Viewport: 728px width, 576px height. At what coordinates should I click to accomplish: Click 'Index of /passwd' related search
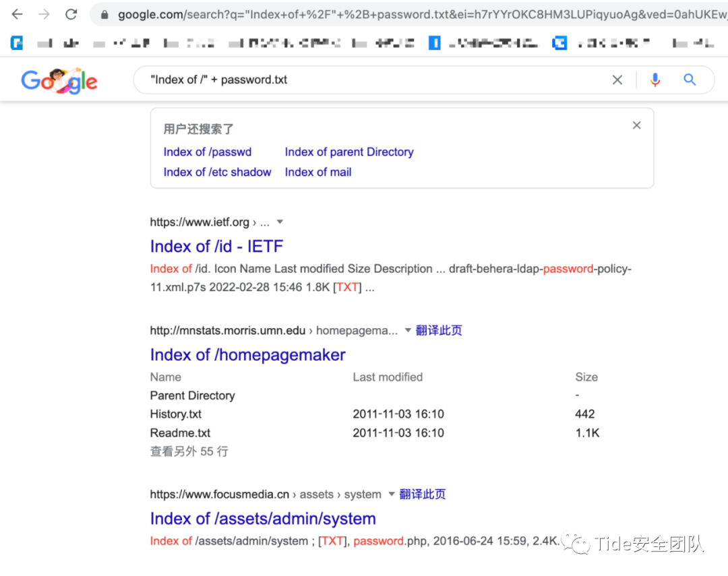(x=207, y=152)
